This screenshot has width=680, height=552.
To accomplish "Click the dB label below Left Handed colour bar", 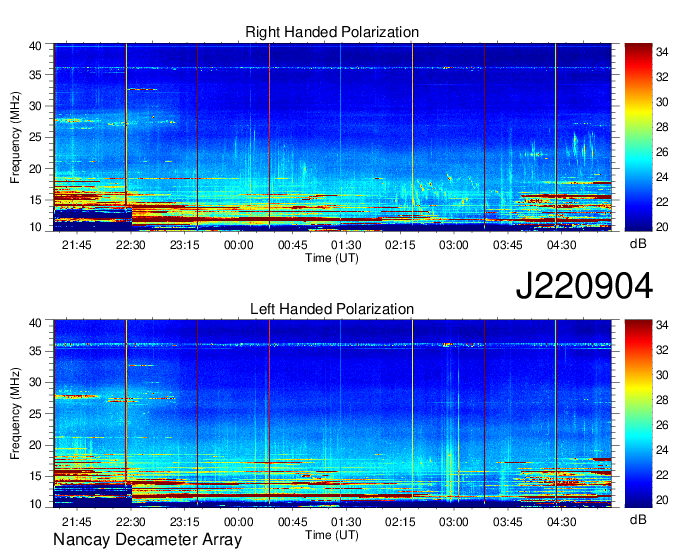I will 638,519.
